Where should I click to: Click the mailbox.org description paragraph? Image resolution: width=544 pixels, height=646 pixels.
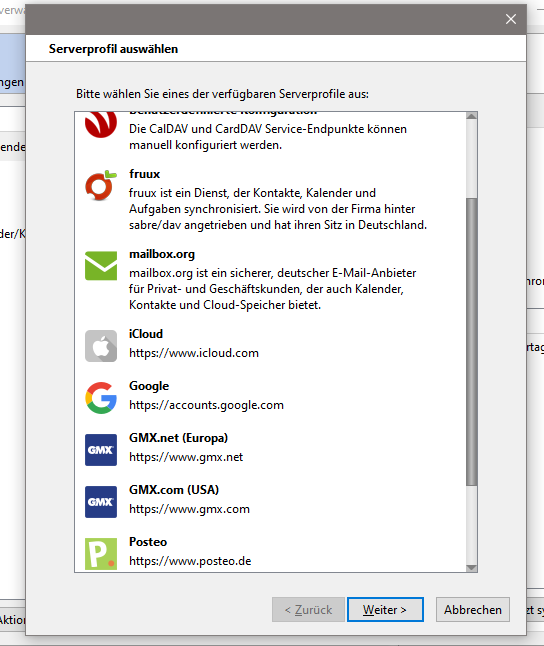pyautogui.click(x=273, y=289)
